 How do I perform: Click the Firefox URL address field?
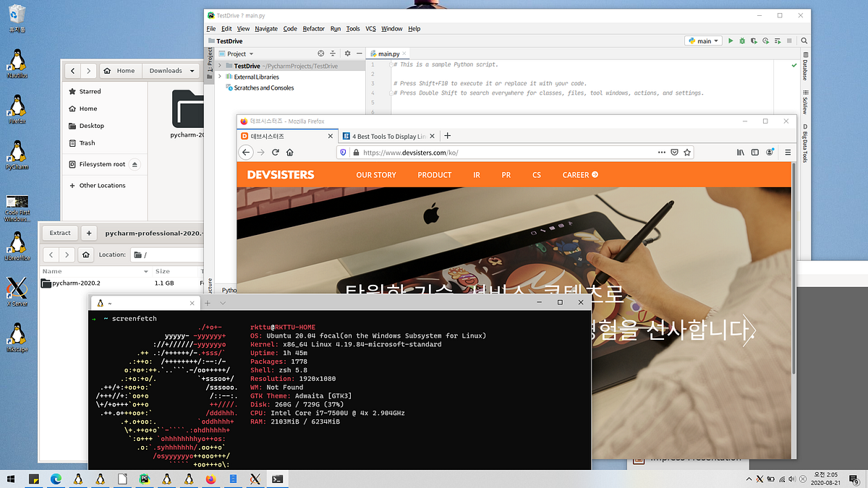pyautogui.click(x=506, y=153)
